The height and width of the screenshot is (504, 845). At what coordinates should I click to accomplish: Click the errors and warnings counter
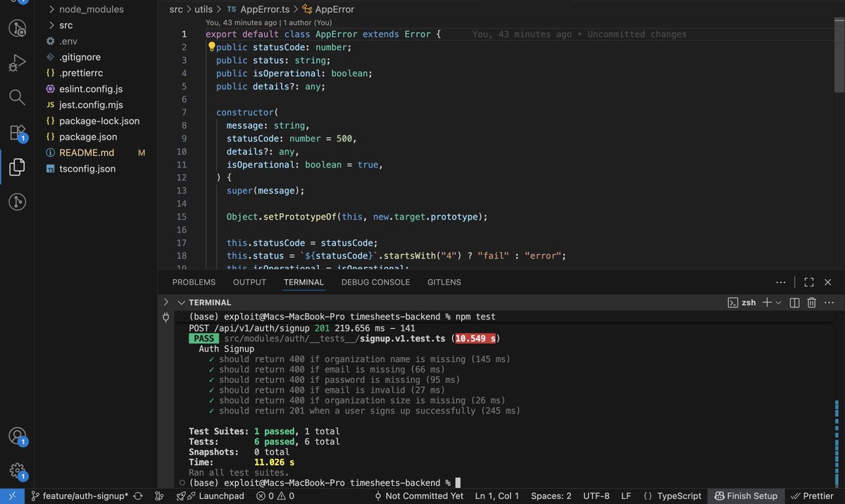[275, 496]
